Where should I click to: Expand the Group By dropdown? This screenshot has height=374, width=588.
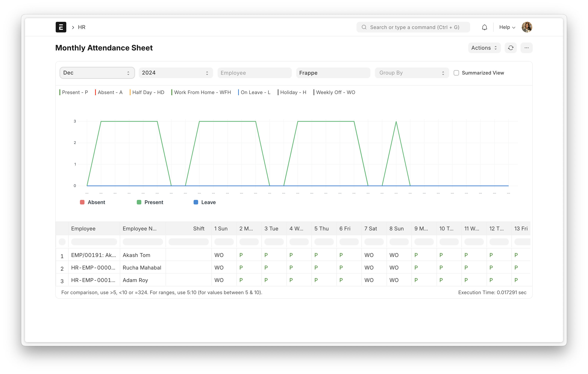tap(412, 73)
